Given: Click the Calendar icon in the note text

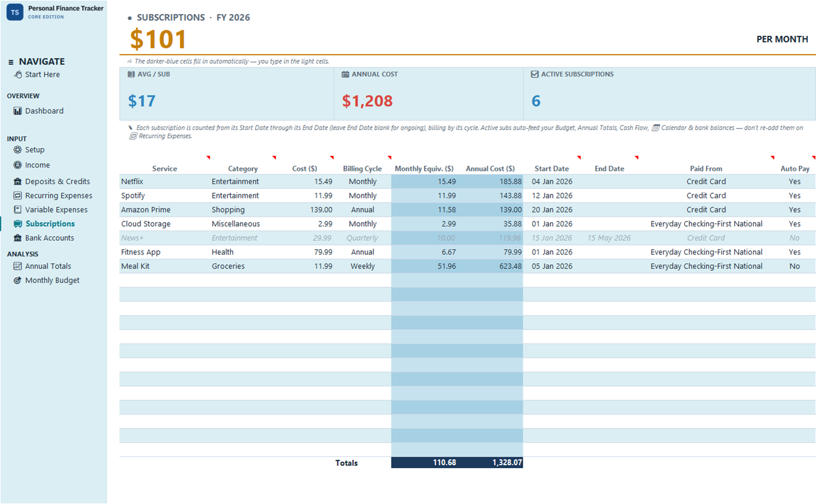Looking at the screenshot, I should (x=656, y=128).
